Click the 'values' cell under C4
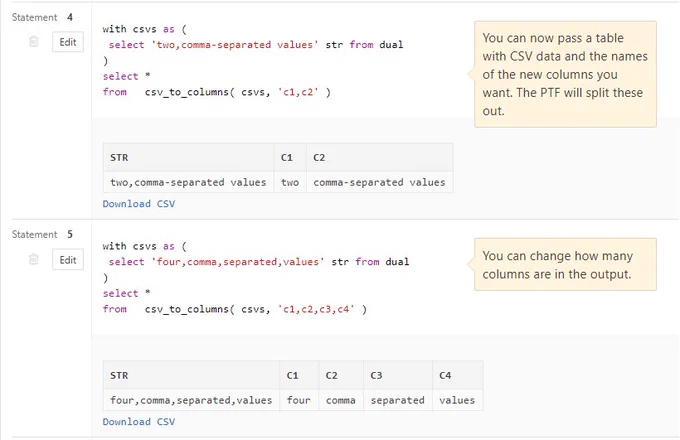The height and width of the screenshot is (440, 680). [458, 400]
